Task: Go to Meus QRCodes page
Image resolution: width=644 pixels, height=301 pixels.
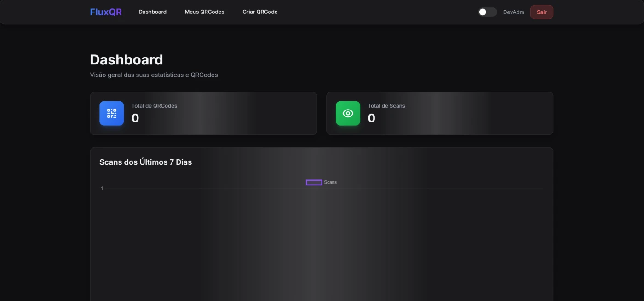Action: 204,12
